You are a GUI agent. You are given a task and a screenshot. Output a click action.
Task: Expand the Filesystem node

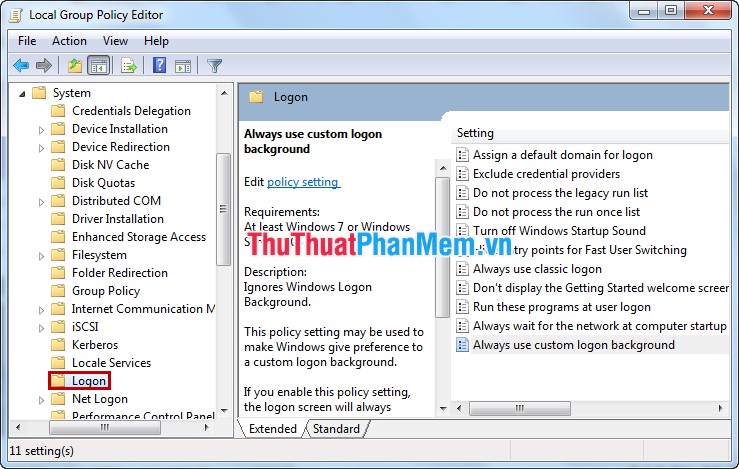coord(41,255)
